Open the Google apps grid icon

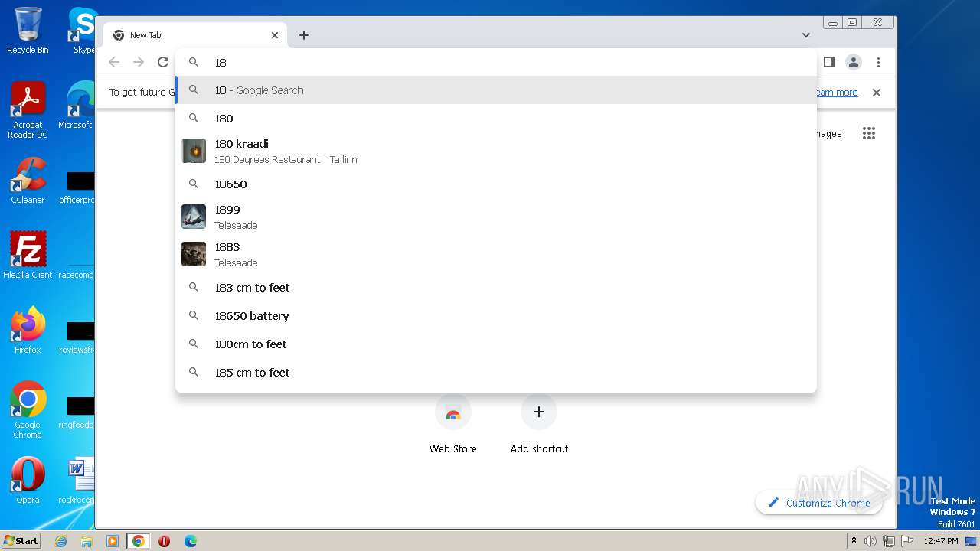pyautogui.click(x=868, y=133)
